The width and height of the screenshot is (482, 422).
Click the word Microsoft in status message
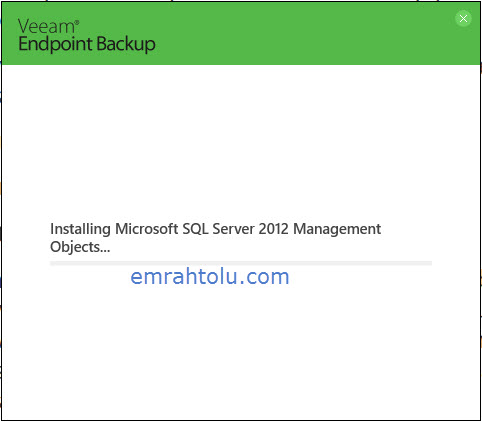[147, 229]
